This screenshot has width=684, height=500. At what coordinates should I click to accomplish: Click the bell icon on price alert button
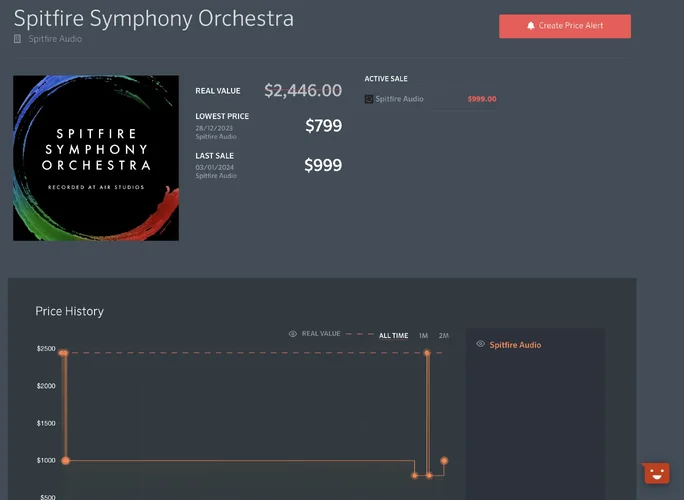pyautogui.click(x=531, y=26)
